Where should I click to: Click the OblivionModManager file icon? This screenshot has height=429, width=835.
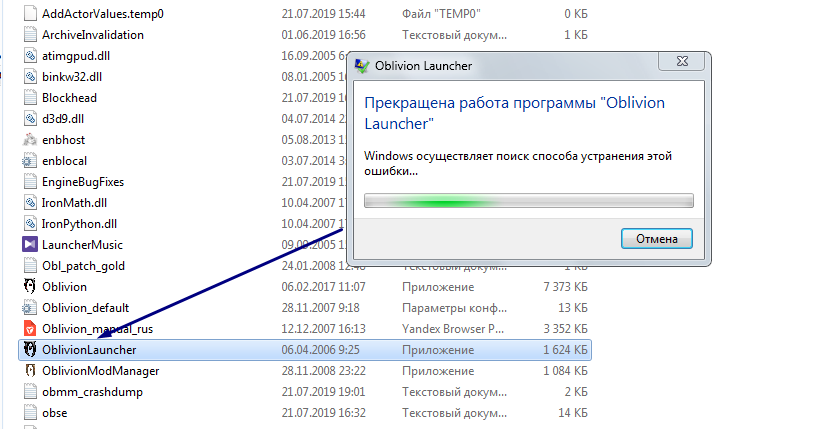30,371
